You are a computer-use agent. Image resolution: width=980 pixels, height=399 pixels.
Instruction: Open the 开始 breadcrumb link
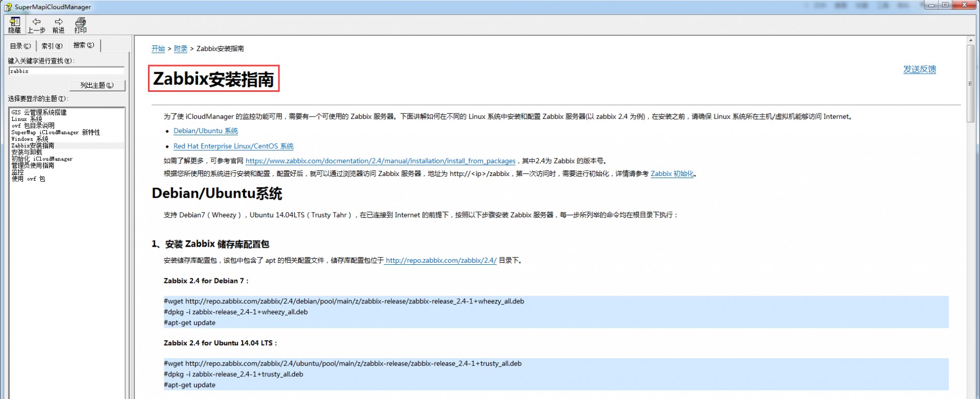[x=158, y=49]
